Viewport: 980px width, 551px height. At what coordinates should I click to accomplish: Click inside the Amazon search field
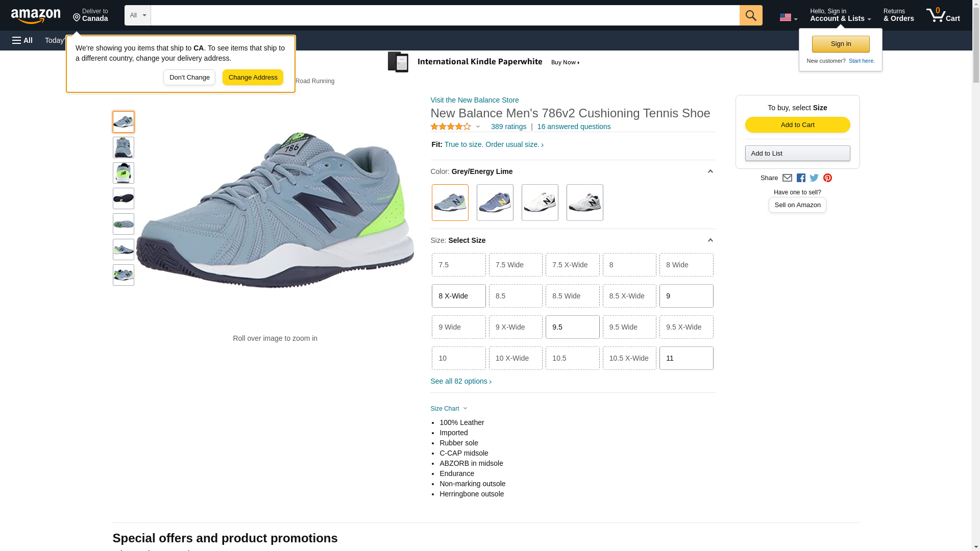pyautogui.click(x=444, y=15)
